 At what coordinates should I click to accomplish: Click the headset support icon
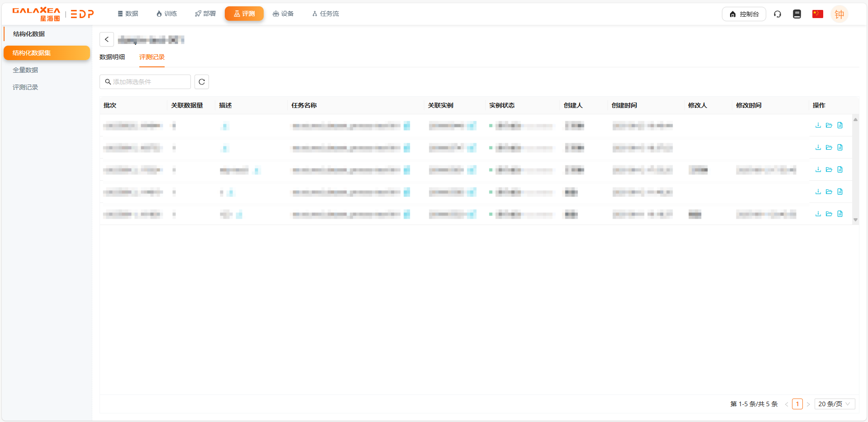point(777,14)
